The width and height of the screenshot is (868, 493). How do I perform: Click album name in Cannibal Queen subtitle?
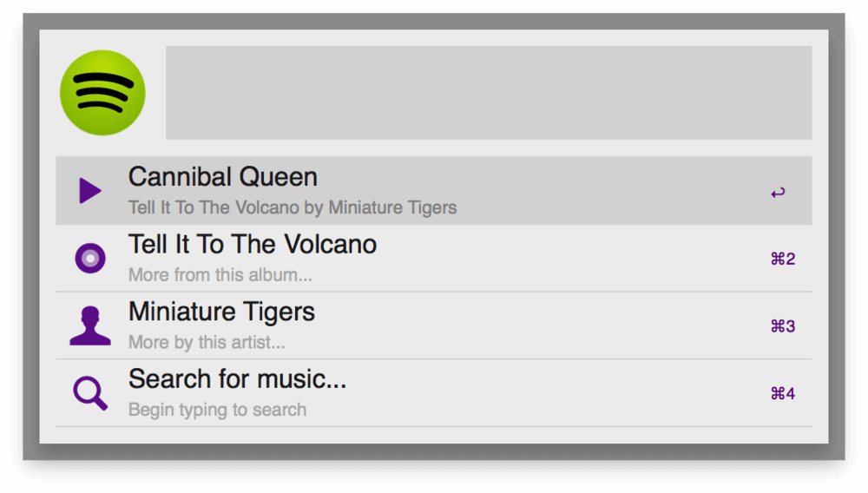214,208
